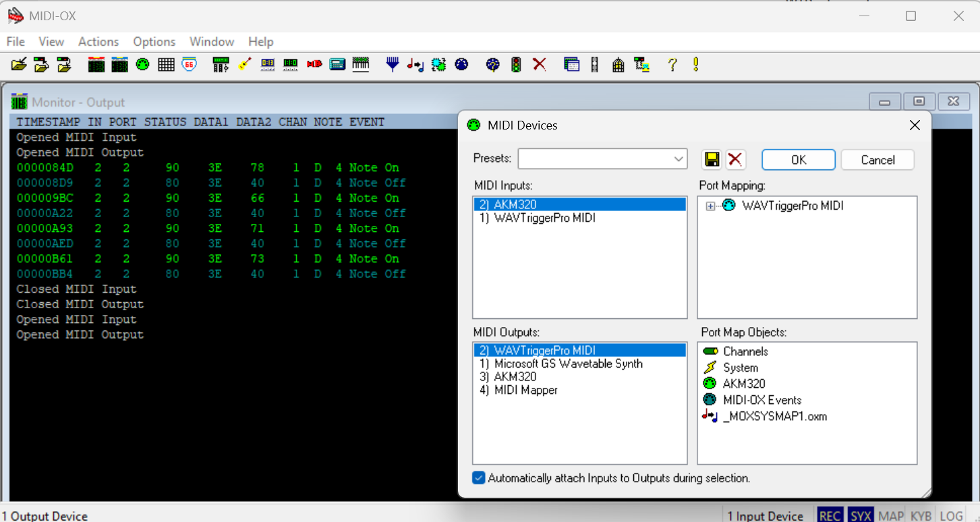Confirm MIDI Devices dialog with OK

click(799, 160)
